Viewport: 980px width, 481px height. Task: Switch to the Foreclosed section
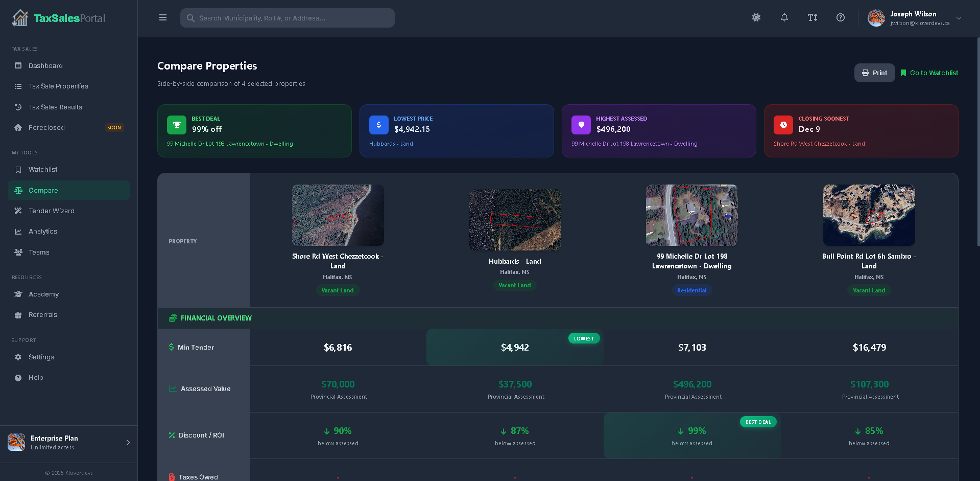46,127
